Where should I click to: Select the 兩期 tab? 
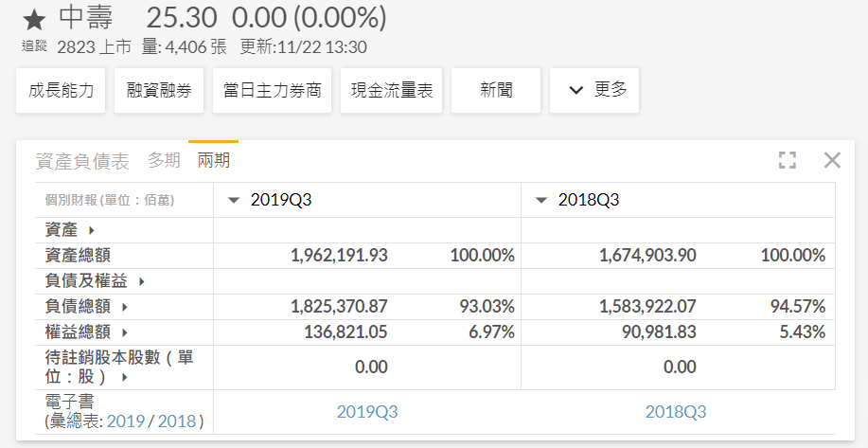coord(213,161)
